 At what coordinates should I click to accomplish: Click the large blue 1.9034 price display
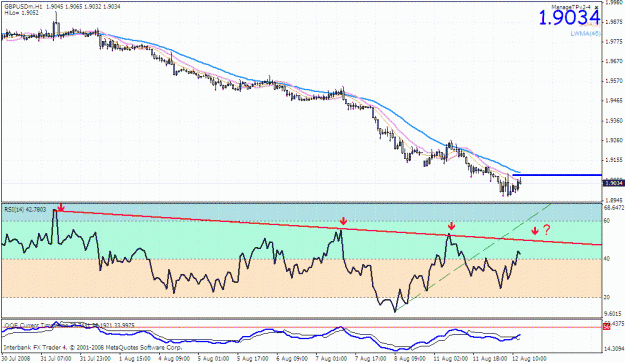[x=569, y=18]
